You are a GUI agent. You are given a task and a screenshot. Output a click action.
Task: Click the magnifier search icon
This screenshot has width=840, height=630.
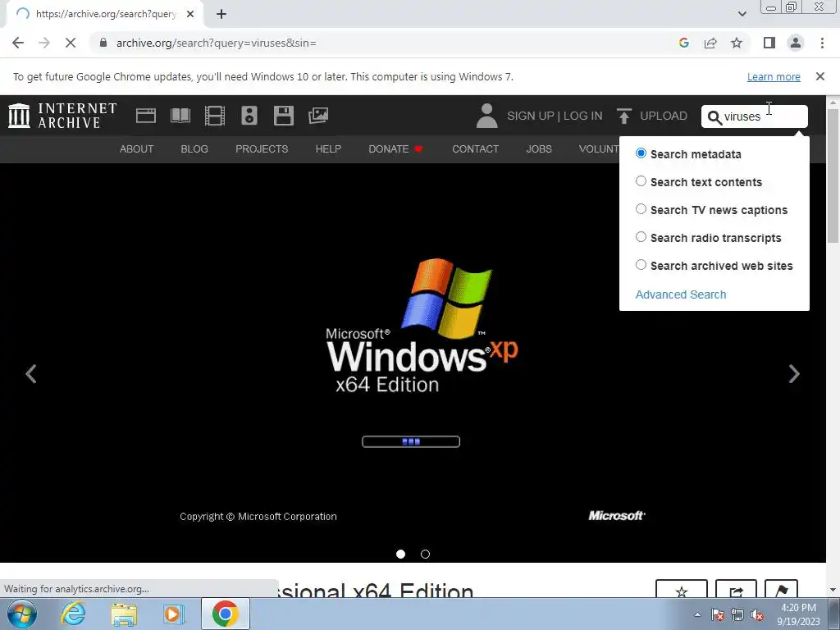pyautogui.click(x=714, y=117)
